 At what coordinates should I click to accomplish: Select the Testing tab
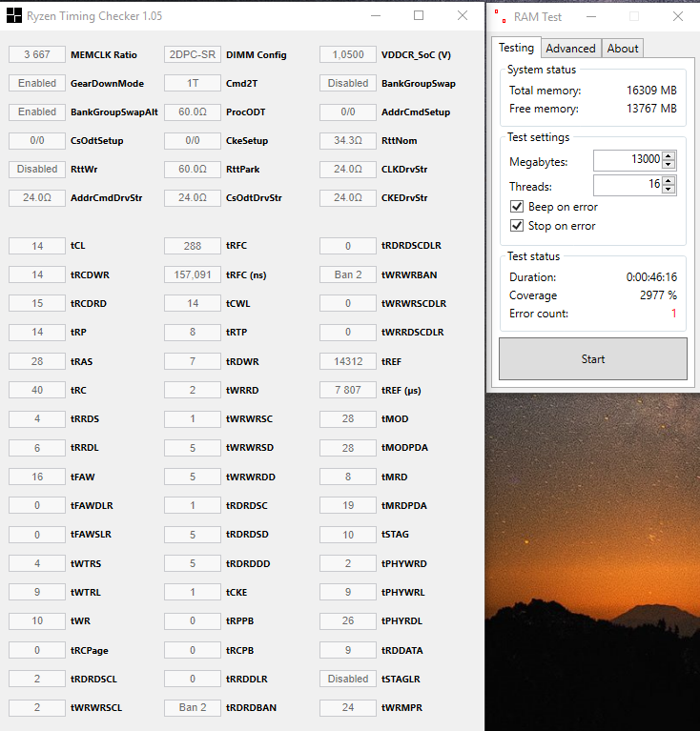tap(516, 48)
